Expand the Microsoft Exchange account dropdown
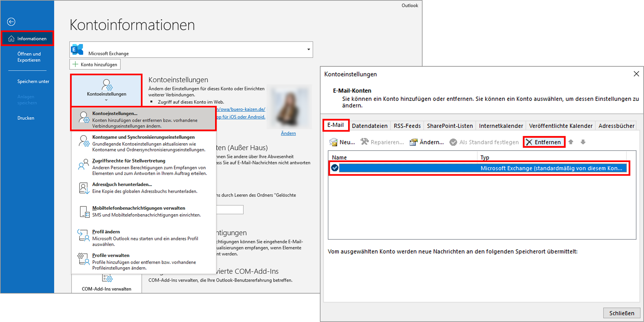 click(308, 49)
